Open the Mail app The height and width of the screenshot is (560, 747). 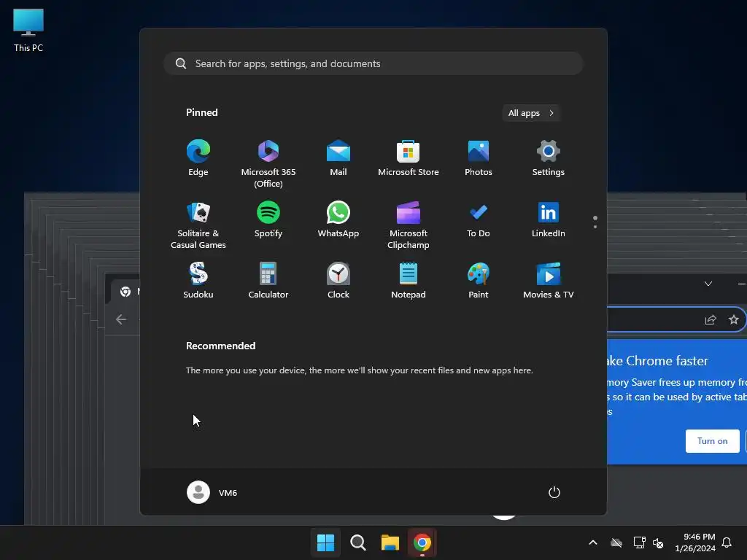338,158
